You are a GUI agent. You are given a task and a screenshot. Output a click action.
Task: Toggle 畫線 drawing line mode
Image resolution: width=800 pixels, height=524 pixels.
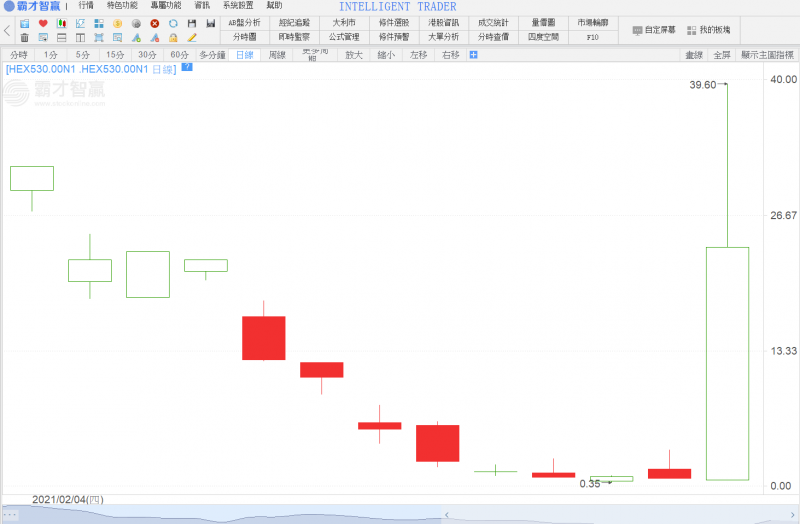693,55
